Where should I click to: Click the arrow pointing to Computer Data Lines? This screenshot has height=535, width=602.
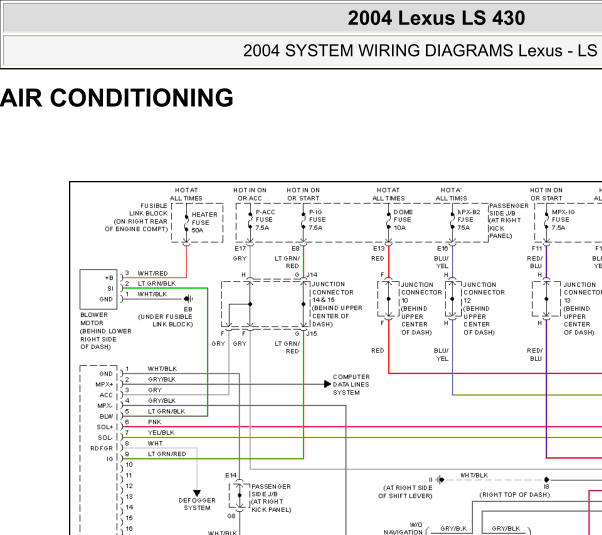327,384
